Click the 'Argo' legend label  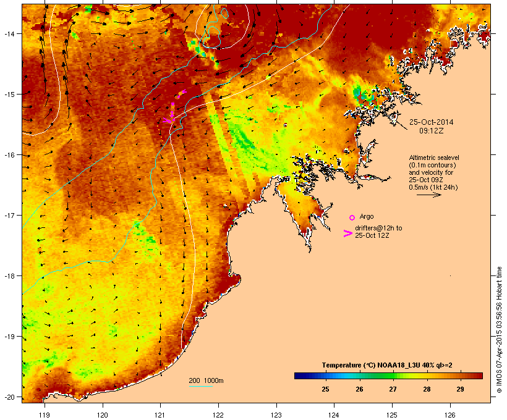pyautogui.click(x=367, y=216)
